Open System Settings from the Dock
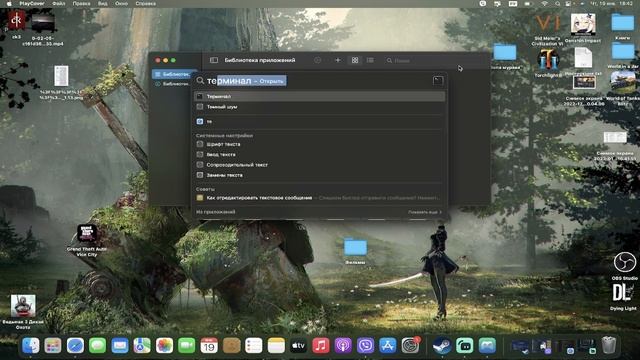Screen dimensions: 640x360 (410, 346)
